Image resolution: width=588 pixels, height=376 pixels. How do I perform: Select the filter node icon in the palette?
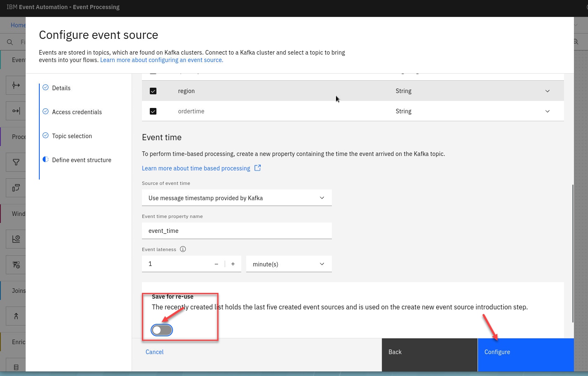[x=16, y=162]
